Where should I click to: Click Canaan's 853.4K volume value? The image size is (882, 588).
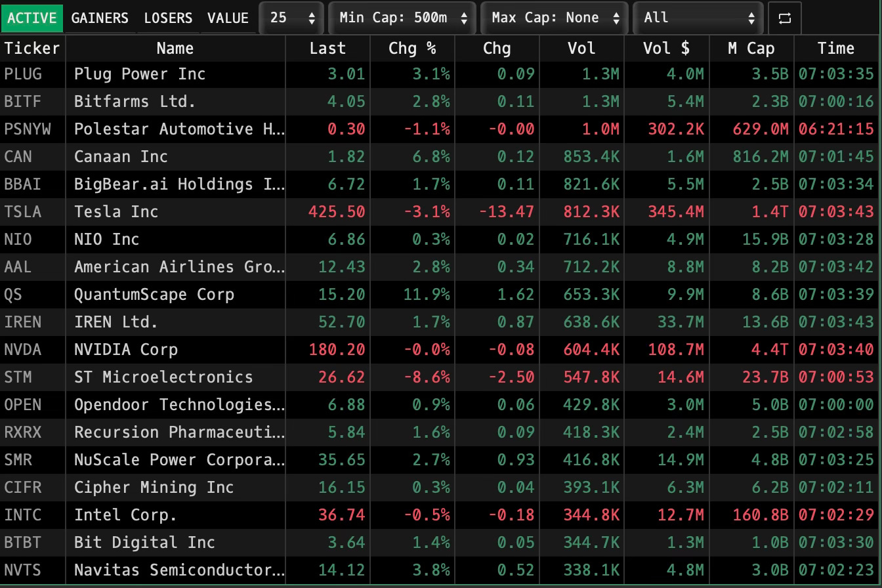tap(591, 157)
